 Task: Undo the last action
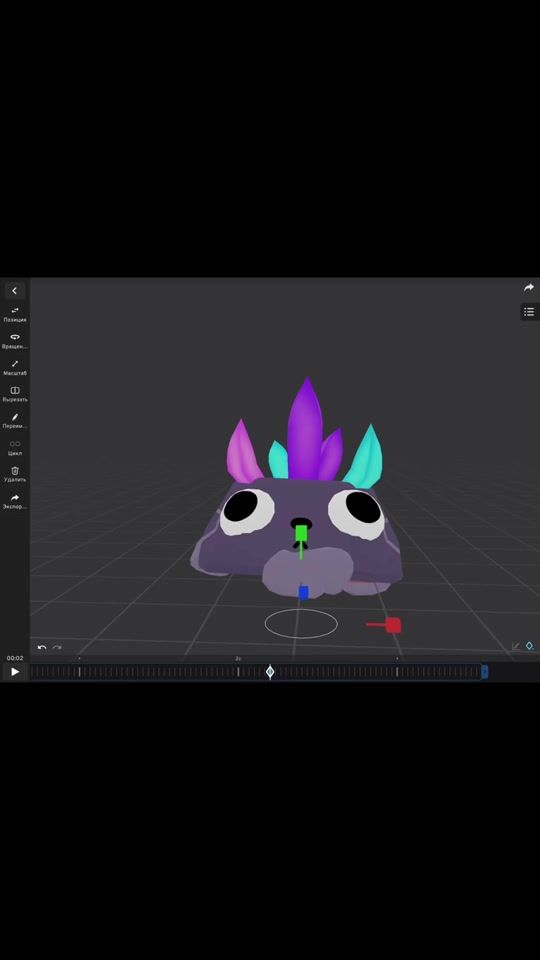42,647
